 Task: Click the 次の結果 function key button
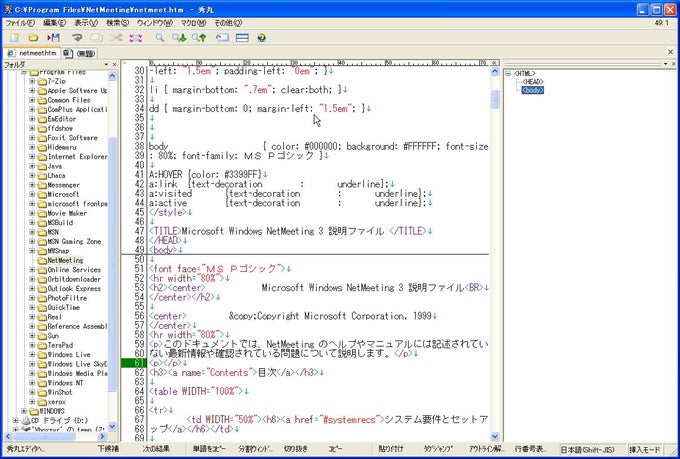coord(156,449)
